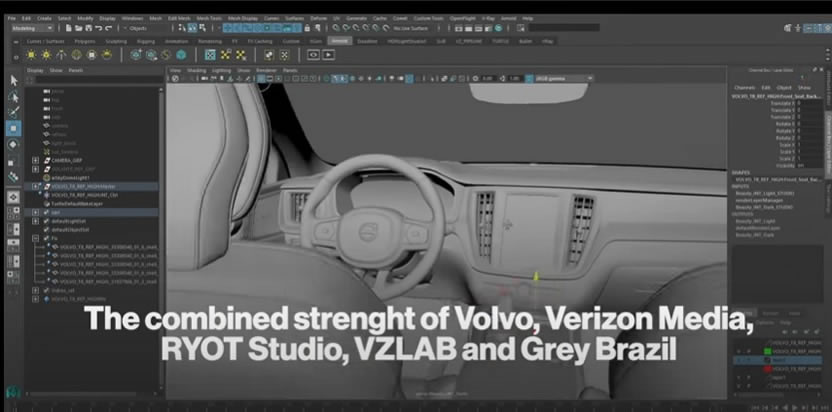Activate the highlighted Move tool in toolbox
The height and width of the screenshot is (412, 832).
coord(14,128)
